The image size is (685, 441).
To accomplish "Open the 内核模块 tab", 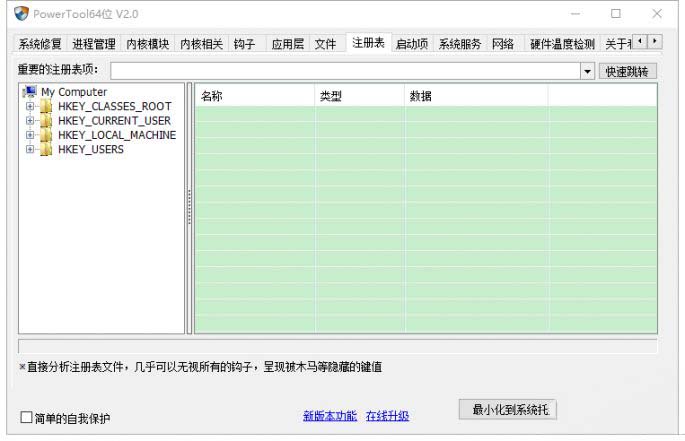I will point(148,44).
